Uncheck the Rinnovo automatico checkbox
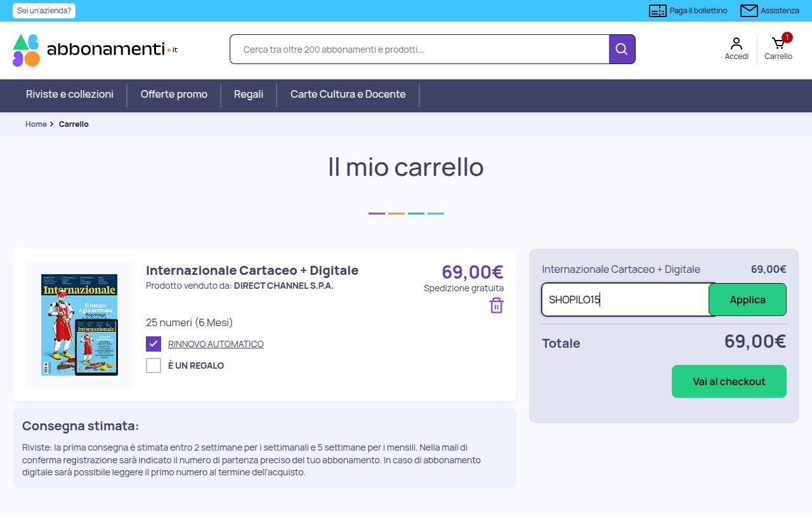Viewport: 812px width, 528px height. click(154, 344)
